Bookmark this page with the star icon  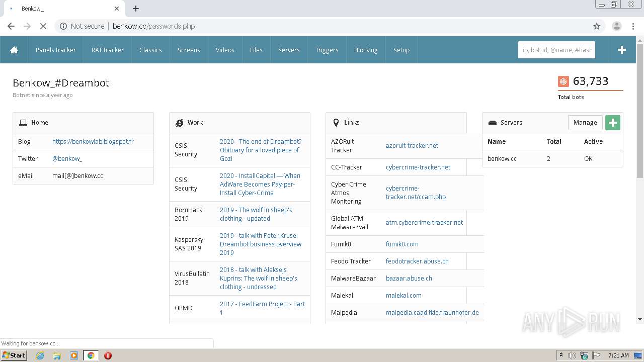point(597,26)
